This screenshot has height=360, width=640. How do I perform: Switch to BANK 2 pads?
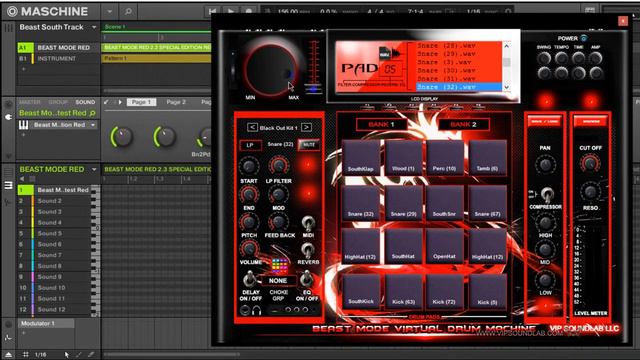pyautogui.click(x=463, y=124)
